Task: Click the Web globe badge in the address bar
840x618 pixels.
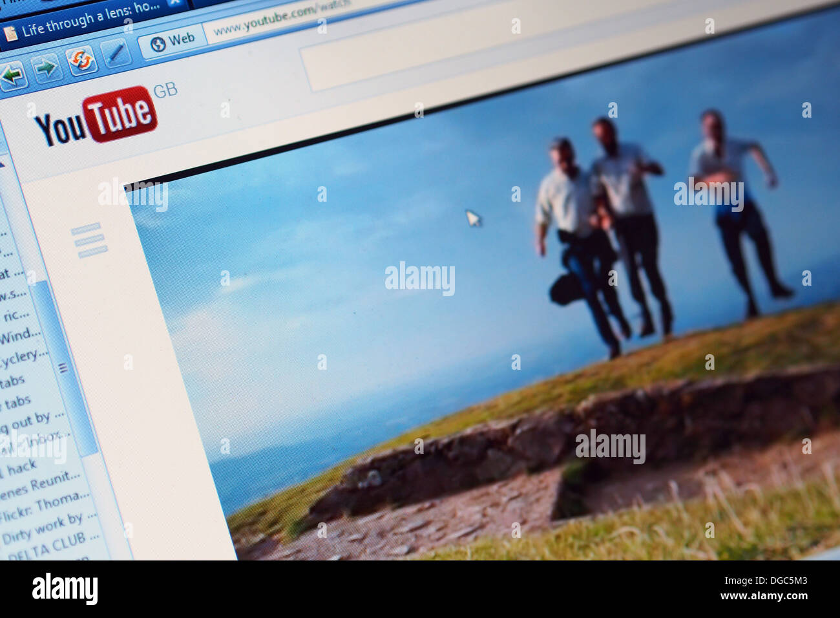Action: [x=172, y=41]
